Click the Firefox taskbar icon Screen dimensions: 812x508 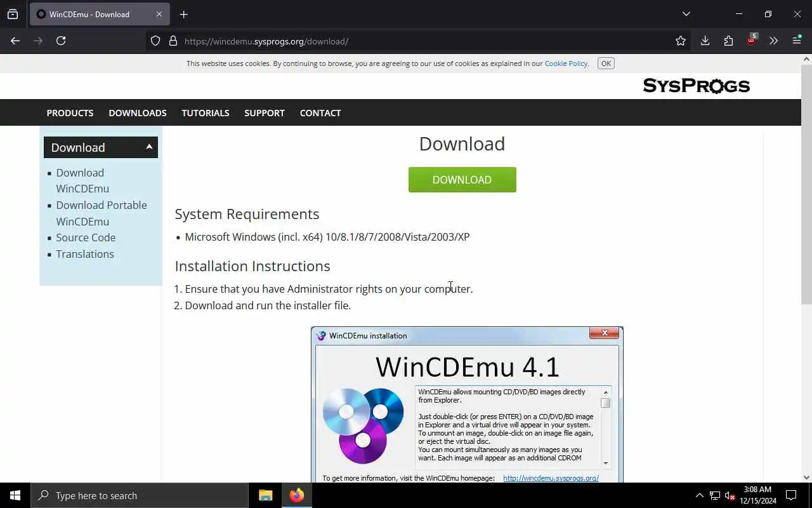[296, 495]
